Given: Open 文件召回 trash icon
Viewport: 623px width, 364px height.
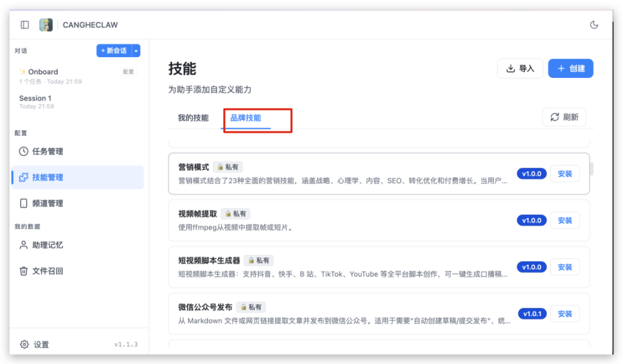Looking at the screenshot, I should [x=23, y=271].
